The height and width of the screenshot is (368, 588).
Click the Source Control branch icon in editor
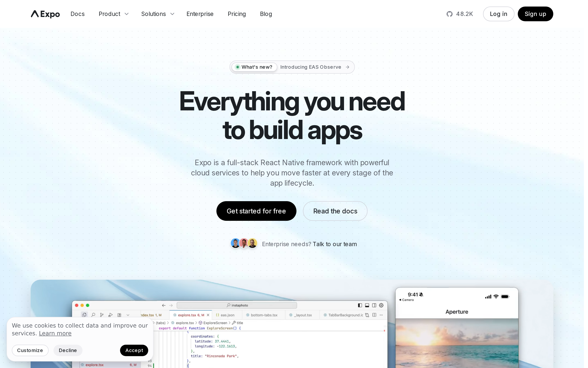102,315
